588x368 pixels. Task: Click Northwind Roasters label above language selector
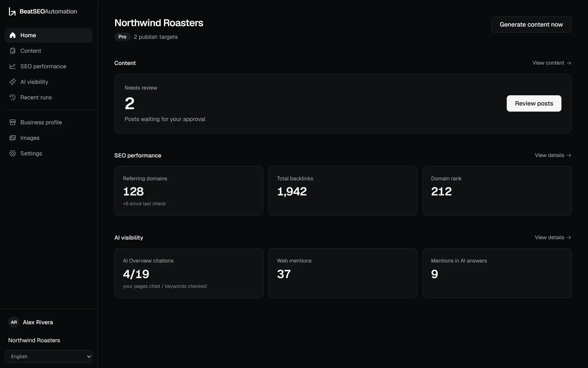(x=34, y=340)
